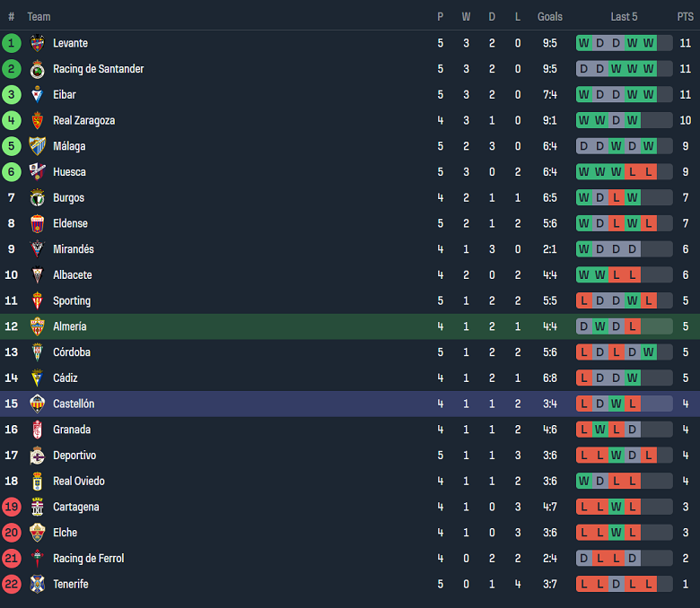
Task: Click the Málaga club crest icon
Action: (x=37, y=146)
